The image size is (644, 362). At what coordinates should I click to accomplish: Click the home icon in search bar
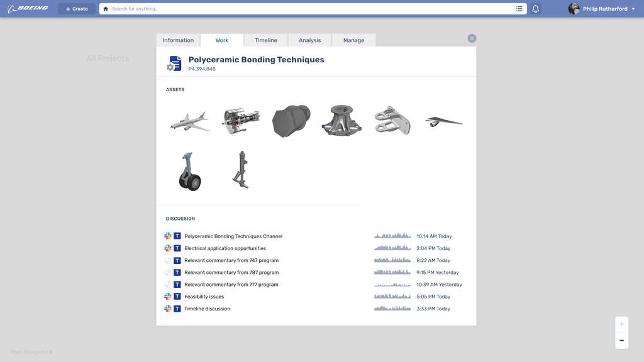[106, 9]
